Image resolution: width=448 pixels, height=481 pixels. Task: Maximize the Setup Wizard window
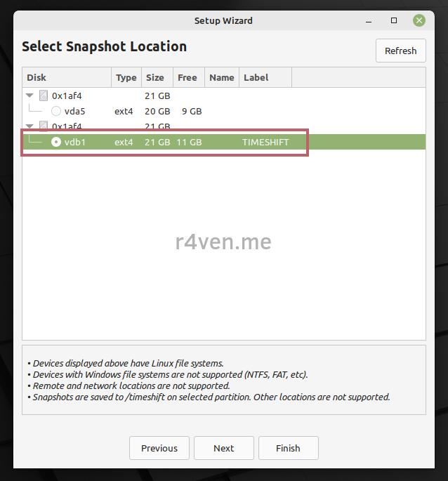[x=394, y=20]
